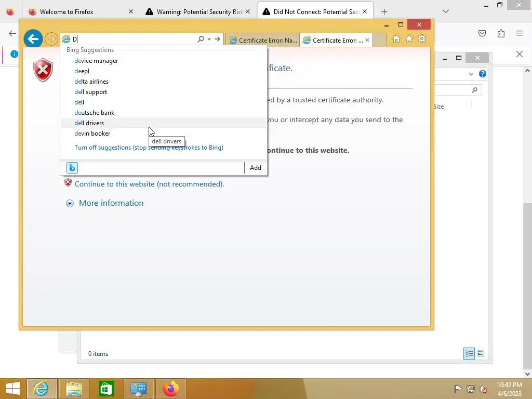Switch to 'Warning: Potential Security Risk' Firefox tab
Screen dimensions: 532x399
pos(199,12)
